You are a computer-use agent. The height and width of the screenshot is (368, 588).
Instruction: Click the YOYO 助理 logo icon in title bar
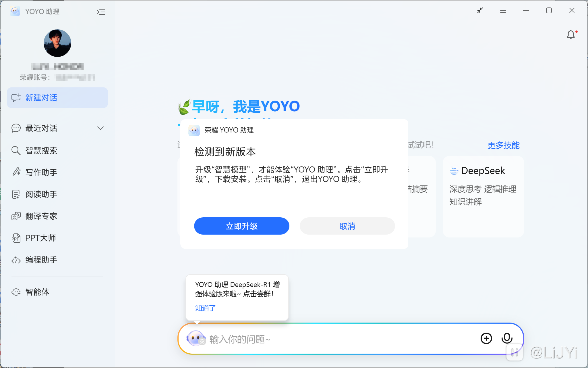click(15, 11)
